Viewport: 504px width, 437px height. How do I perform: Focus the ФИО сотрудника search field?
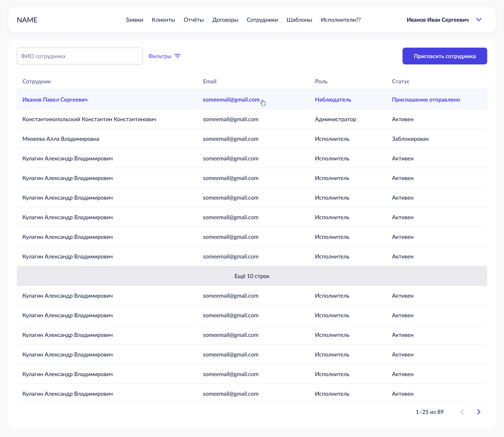point(80,56)
